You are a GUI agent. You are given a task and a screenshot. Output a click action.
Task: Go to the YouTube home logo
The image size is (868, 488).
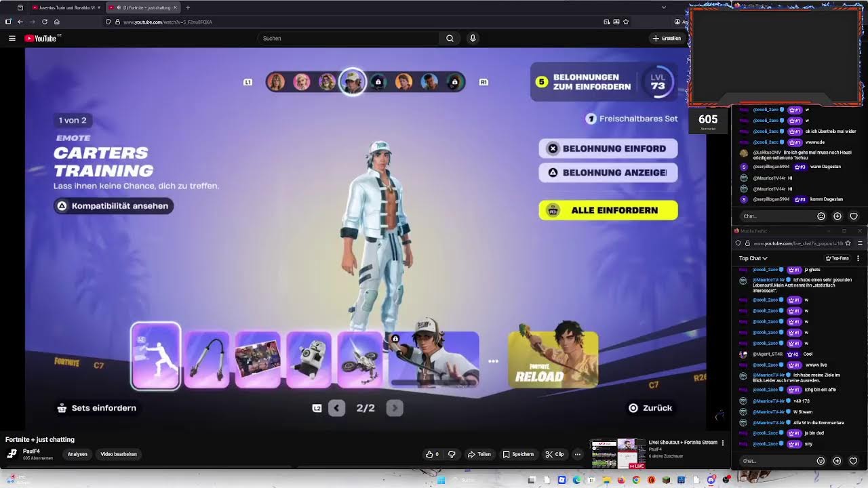[41, 39]
